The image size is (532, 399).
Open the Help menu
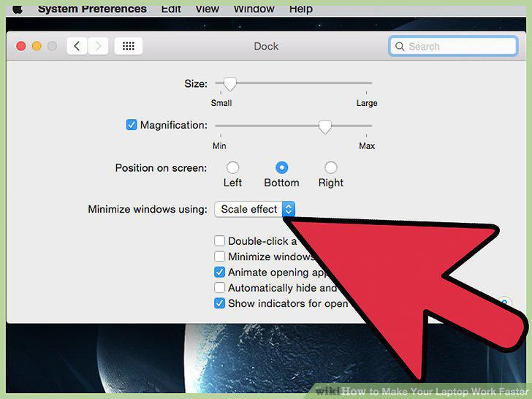[x=301, y=9]
